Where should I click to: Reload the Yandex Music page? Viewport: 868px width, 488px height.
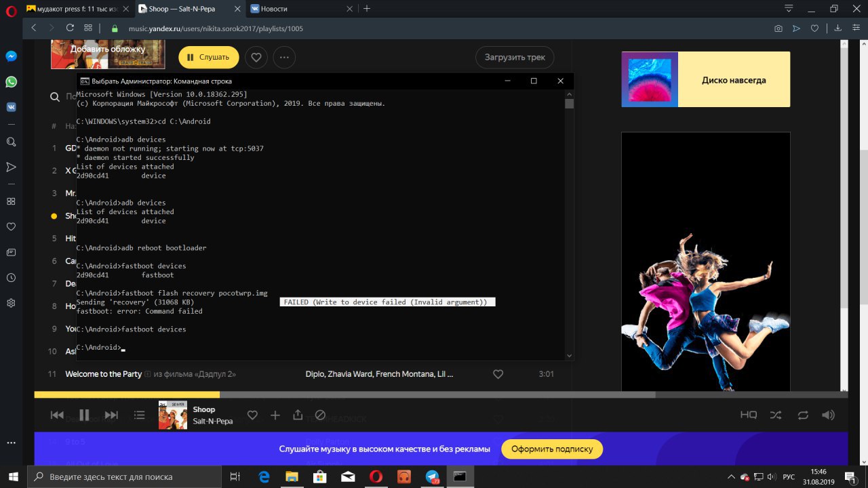click(70, 28)
